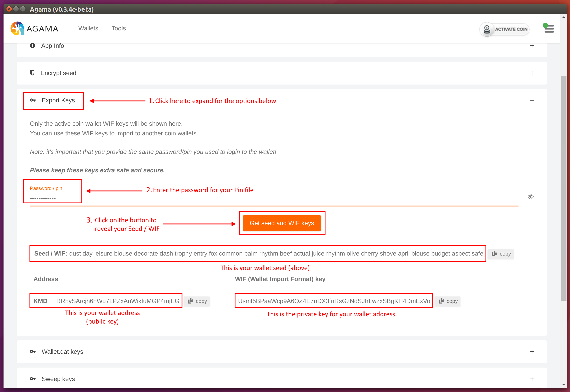
Task: Expand the Encrypt seed section
Action: coord(532,73)
